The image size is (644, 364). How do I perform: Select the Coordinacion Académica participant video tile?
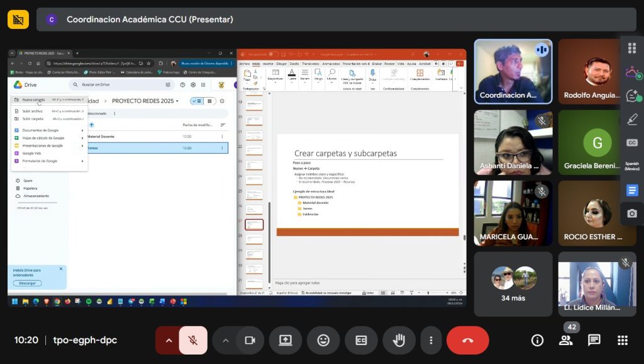(x=513, y=71)
